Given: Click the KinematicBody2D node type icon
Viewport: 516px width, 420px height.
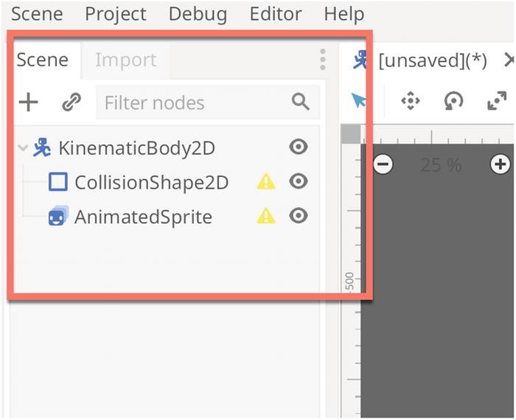Looking at the screenshot, I should (x=42, y=147).
